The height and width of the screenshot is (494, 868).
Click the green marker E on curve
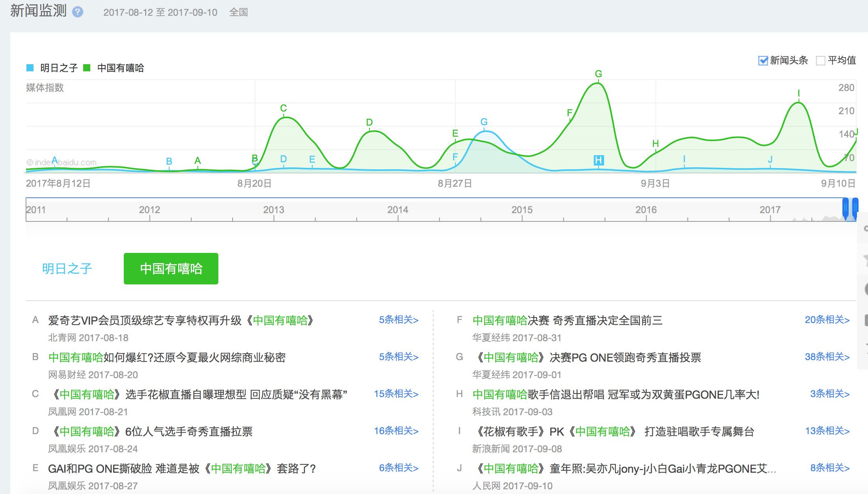455,134
